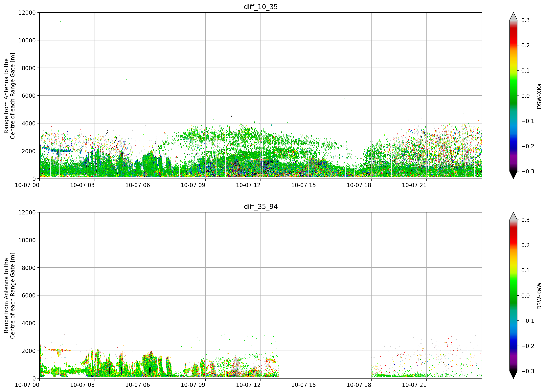Click the 8000 y-tick of diff_35_94 plot

pyautogui.click(x=28, y=268)
